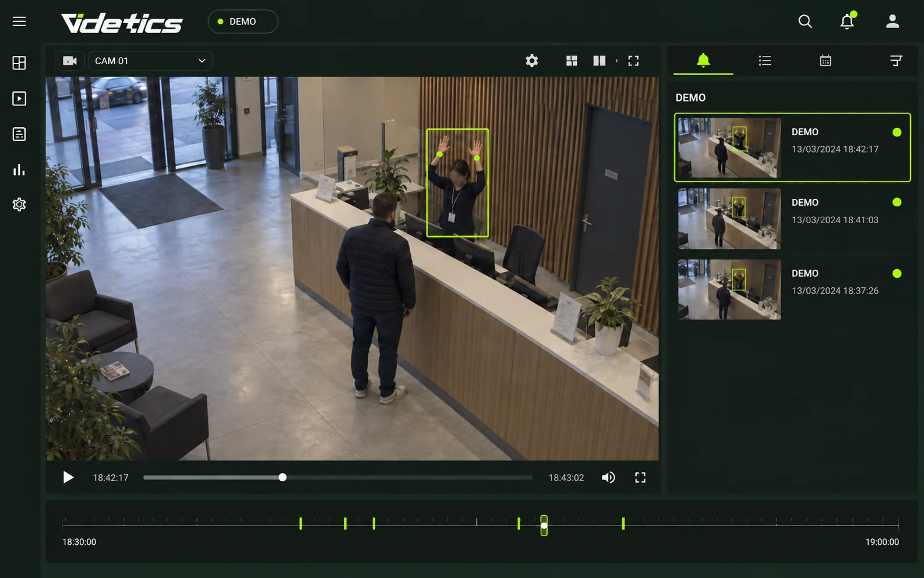Expand the CAM 01 camera dropdown
924x578 pixels.
tap(150, 61)
